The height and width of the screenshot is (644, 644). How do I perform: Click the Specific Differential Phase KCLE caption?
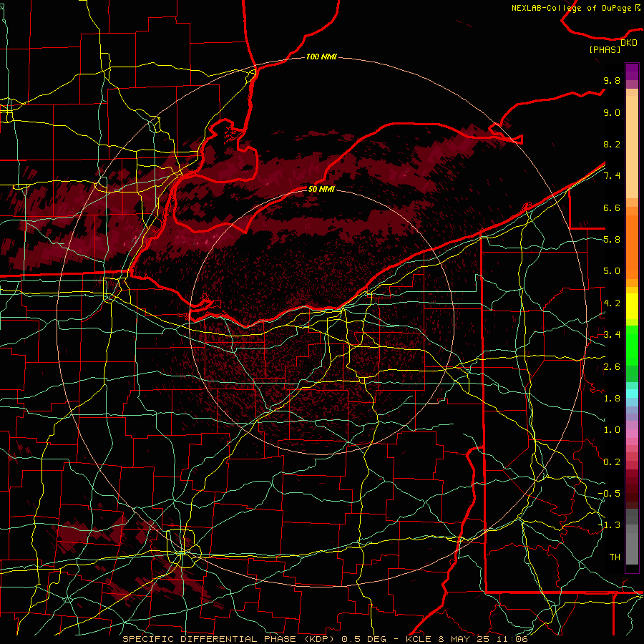325,639
